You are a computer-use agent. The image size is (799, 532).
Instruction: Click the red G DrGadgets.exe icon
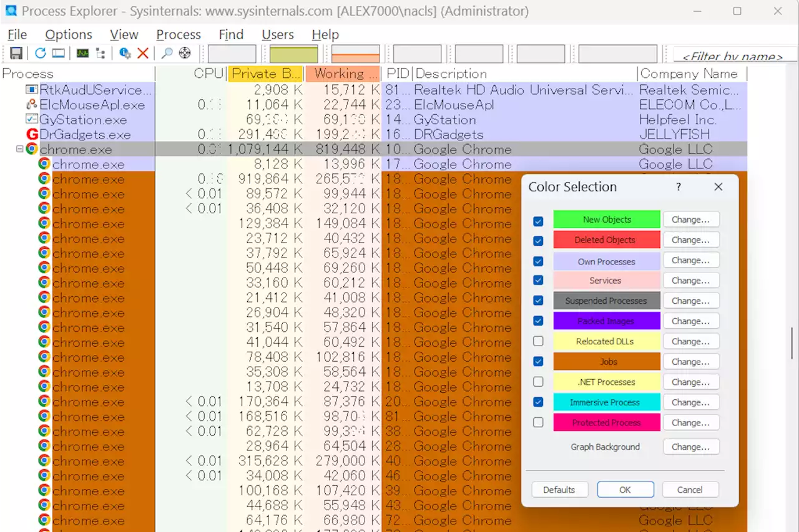[x=32, y=134]
